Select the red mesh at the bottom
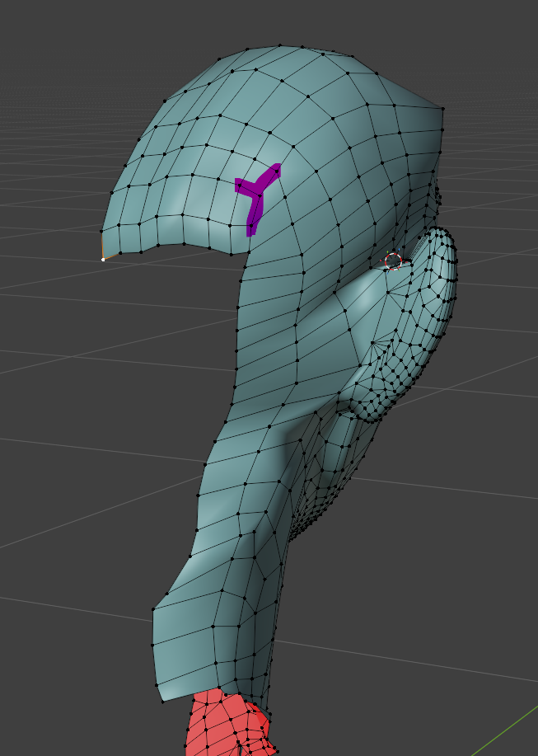This screenshot has height=756, width=538. [x=222, y=725]
